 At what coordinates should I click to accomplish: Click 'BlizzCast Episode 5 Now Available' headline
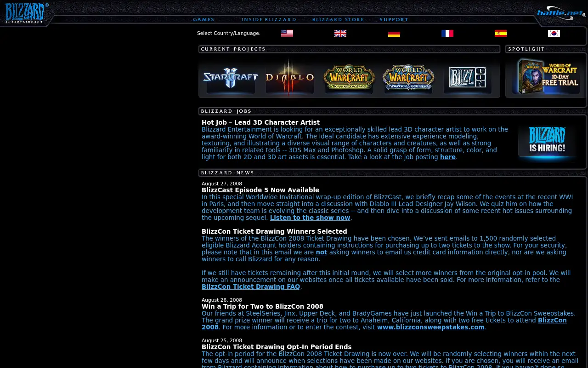tap(260, 190)
